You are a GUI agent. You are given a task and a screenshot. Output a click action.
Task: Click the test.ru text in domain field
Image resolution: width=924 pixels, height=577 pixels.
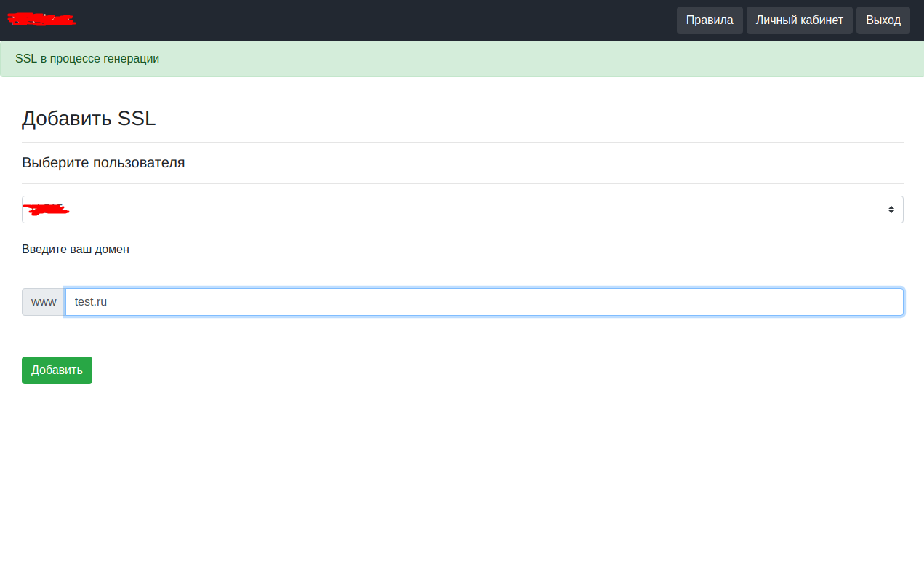pyautogui.click(x=91, y=302)
